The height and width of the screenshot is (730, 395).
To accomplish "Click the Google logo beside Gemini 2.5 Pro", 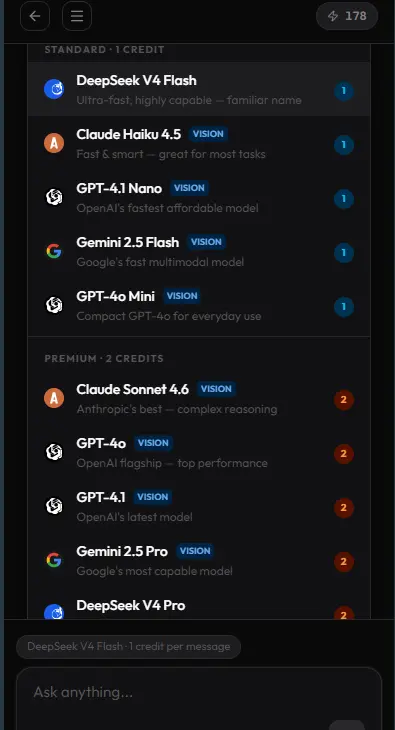I will point(54,560).
